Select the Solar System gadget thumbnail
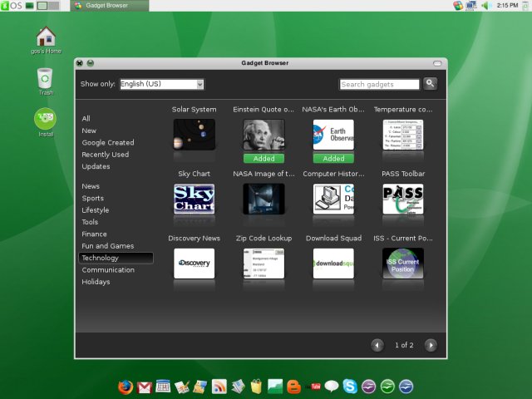Image resolution: width=532 pixels, height=399 pixels. [x=195, y=134]
